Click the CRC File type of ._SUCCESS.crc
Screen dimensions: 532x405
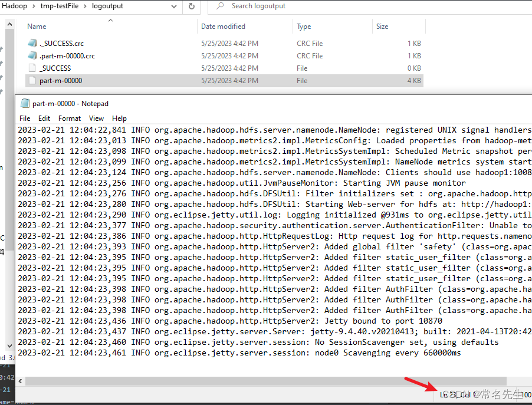point(310,44)
